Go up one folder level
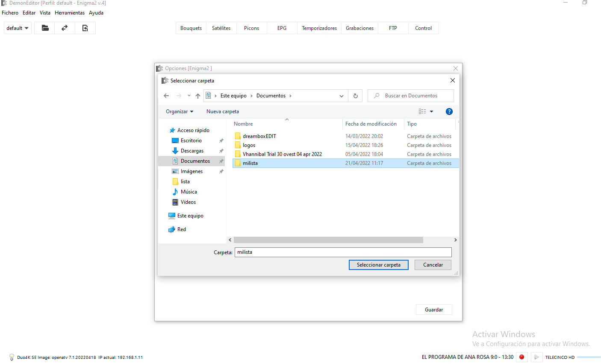 pos(198,96)
